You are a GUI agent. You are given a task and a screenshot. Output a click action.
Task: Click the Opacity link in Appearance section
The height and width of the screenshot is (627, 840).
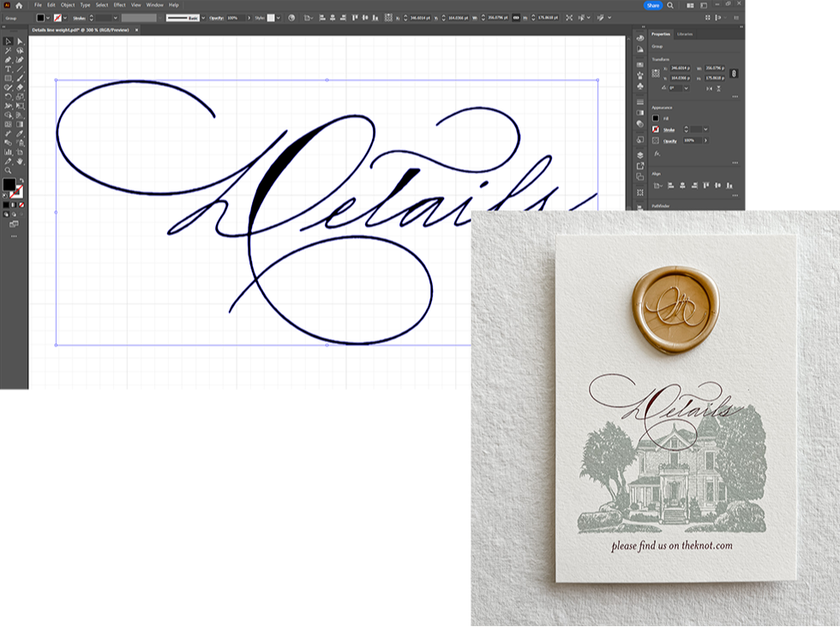[670, 141]
